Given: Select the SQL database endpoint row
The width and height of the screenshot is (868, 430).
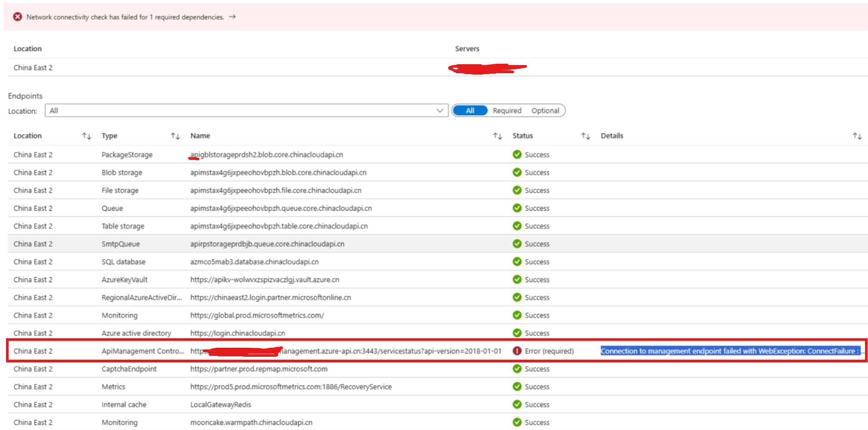Looking at the screenshot, I should click(x=124, y=262).
